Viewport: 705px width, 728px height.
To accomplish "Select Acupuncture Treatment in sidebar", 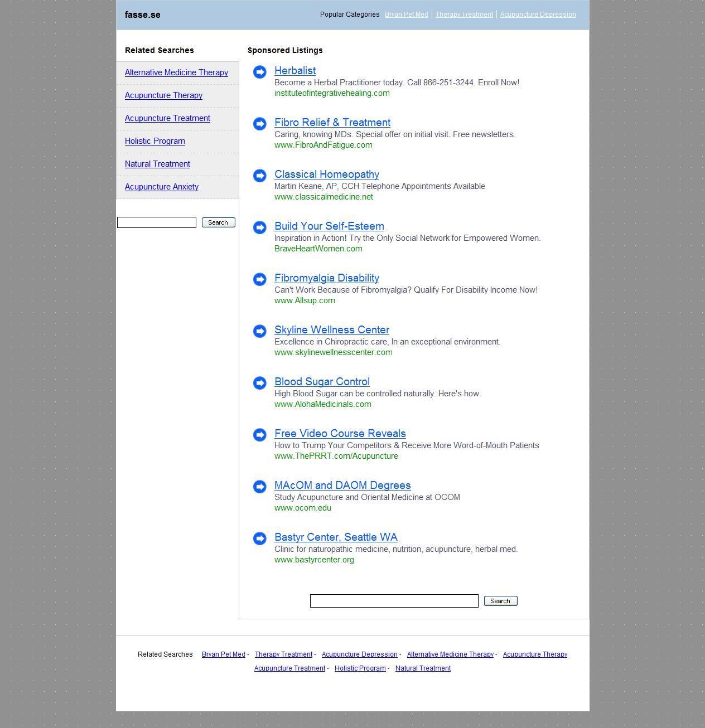I will pos(167,118).
